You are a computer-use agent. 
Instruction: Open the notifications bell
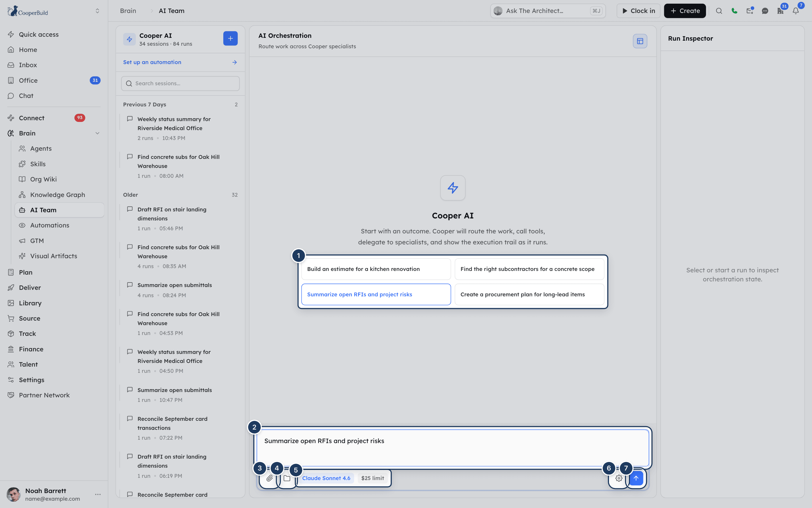pyautogui.click(x=796, y=11)
